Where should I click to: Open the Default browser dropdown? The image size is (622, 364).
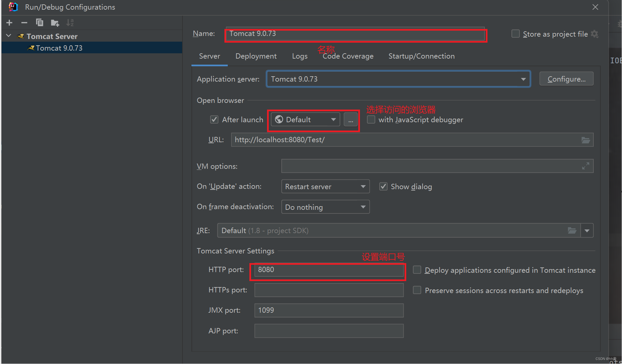pyautogui.click(x=305, y=120)
